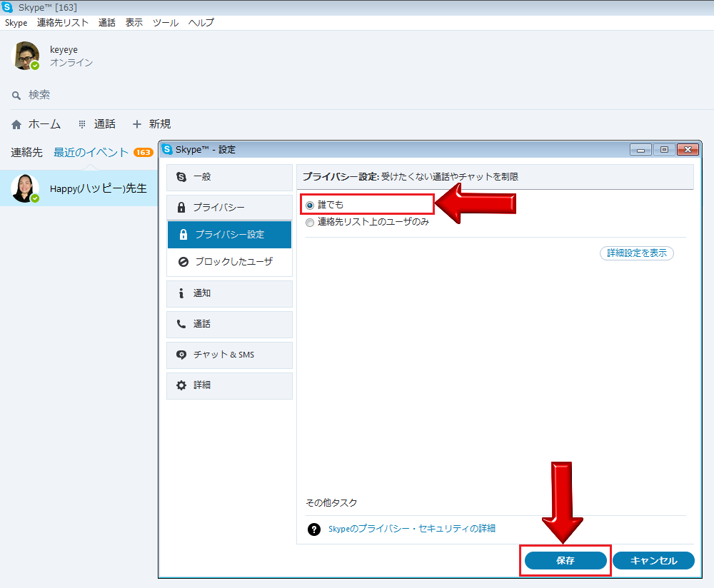714x588 pixels.
Task: Close the Skype 設定 dialog
Action: pyautogui.click(x=688, y=150)
